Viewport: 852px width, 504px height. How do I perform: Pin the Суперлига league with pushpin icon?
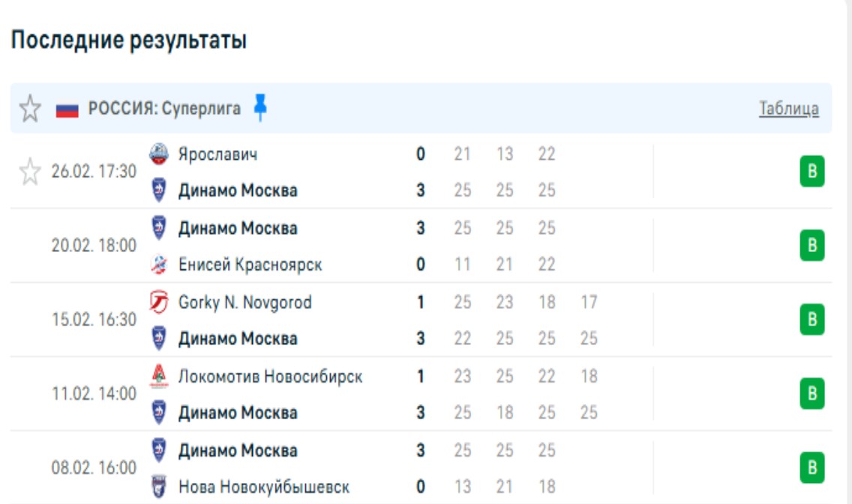point(260,107)
